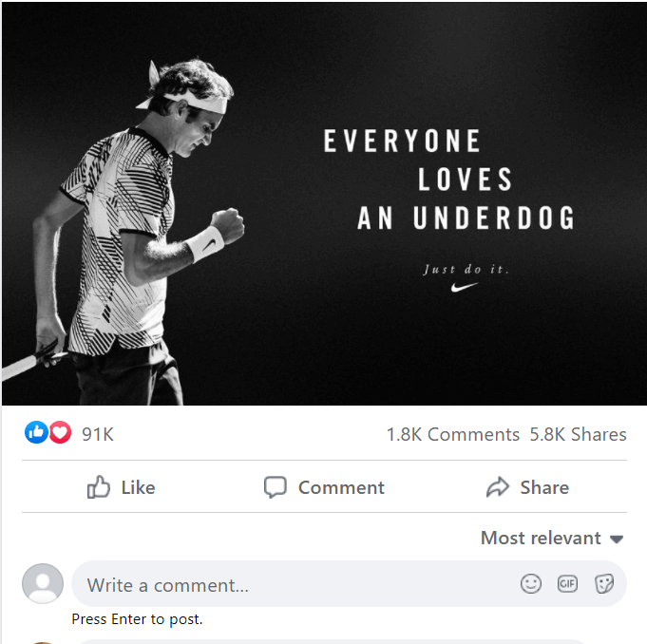Click the red heart reaction icon
647x644 pixels.
[60, 432]
